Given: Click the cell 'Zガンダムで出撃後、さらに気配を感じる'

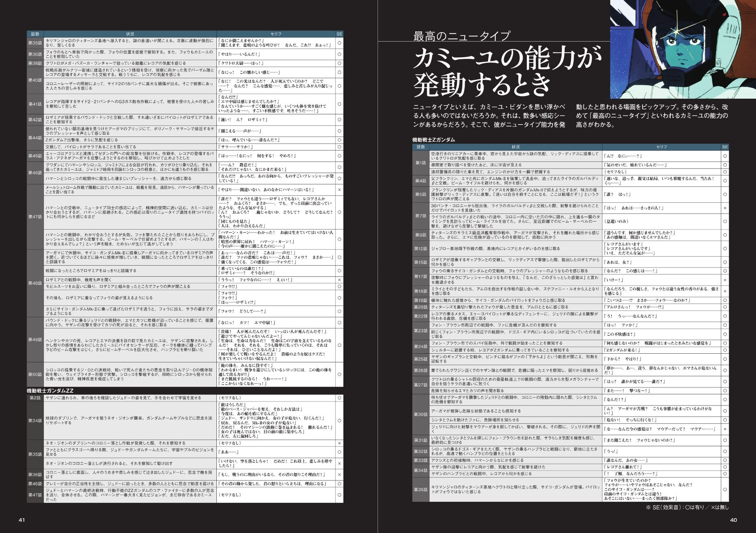Looking at the screenshot, I should (130, 140).
